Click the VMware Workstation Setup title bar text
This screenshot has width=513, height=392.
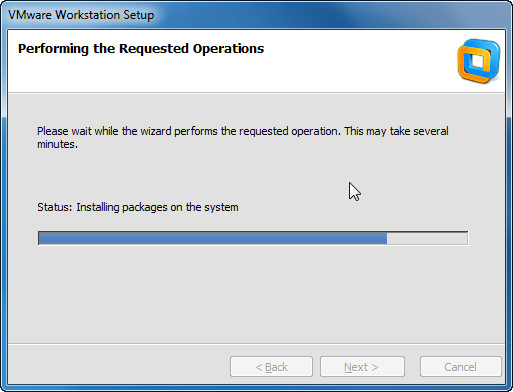click(81, 15)
